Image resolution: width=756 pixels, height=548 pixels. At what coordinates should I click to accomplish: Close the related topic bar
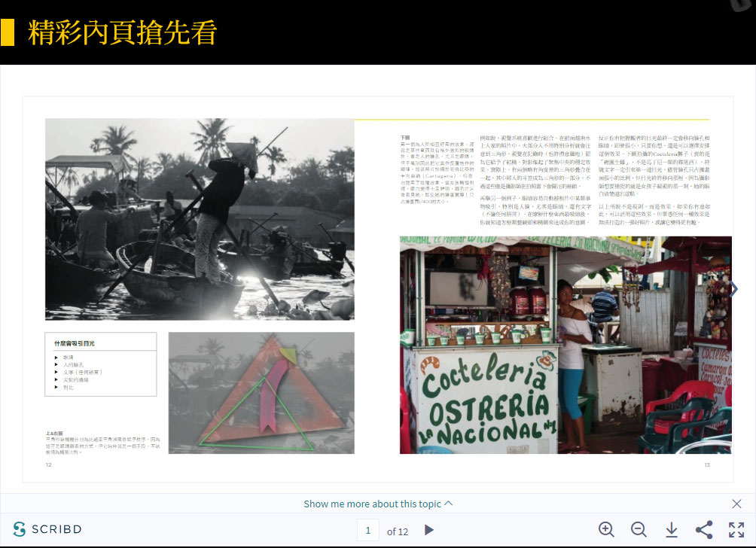pyautogui.click(x=736, y=504)
